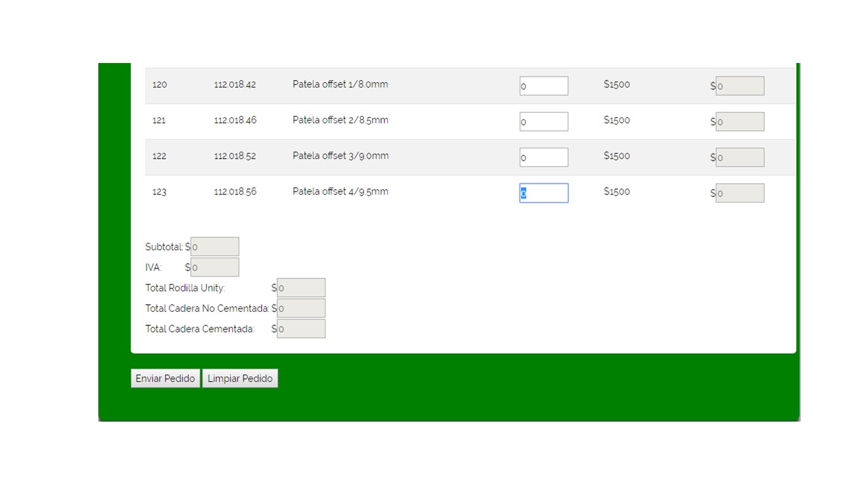Click the Enviar Pedido button
This screenshot has width=868, height=488.
coord(165,378)
